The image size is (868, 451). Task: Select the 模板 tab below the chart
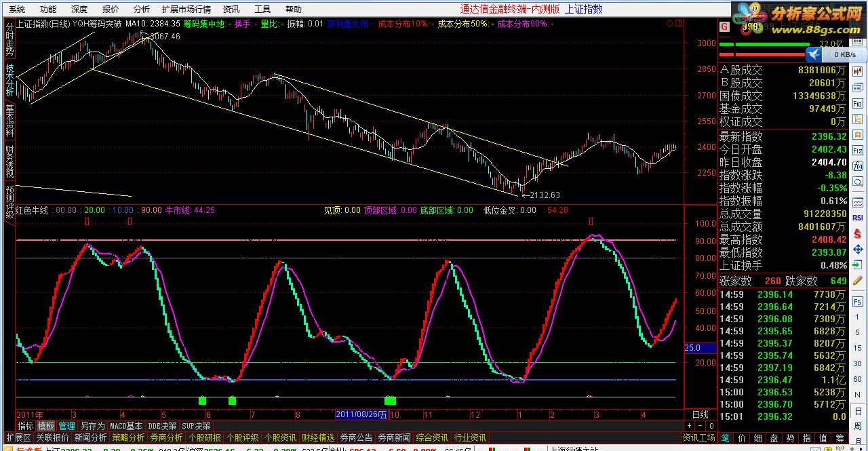(x=46, y=426)
